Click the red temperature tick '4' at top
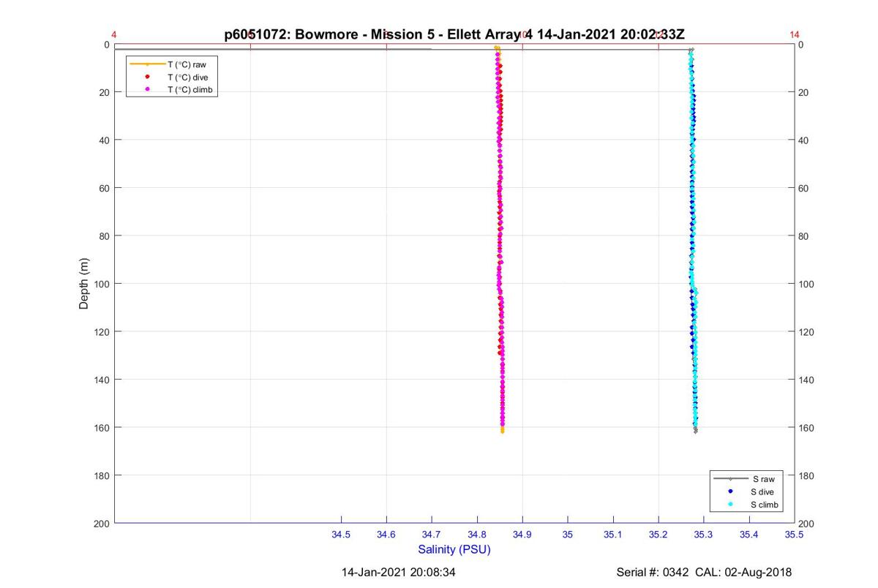878x588 pixels. click(114, 34)
